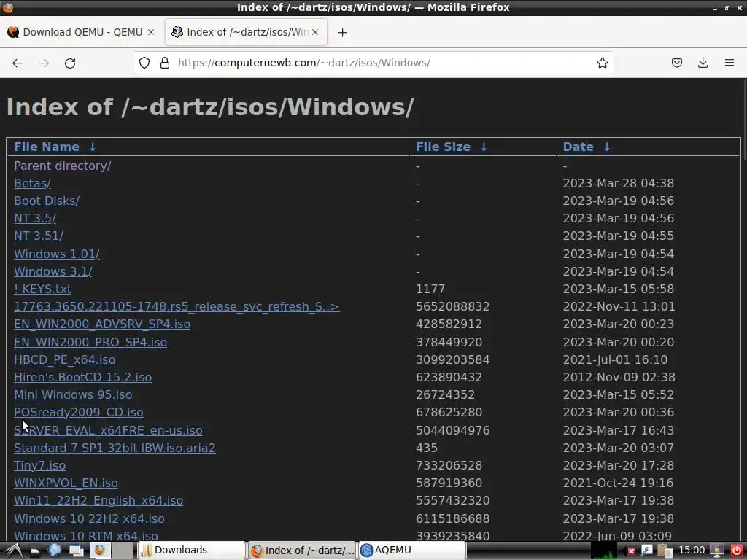Click the show desktop taskbar icon
The image size is (747, 560).
click(x=76, y=551)
